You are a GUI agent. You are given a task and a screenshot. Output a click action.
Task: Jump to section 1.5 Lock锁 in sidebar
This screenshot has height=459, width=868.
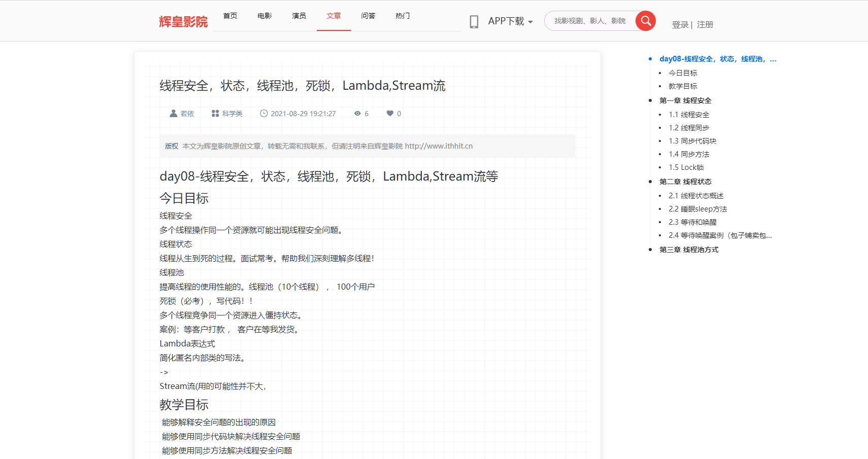pos(686,167)
